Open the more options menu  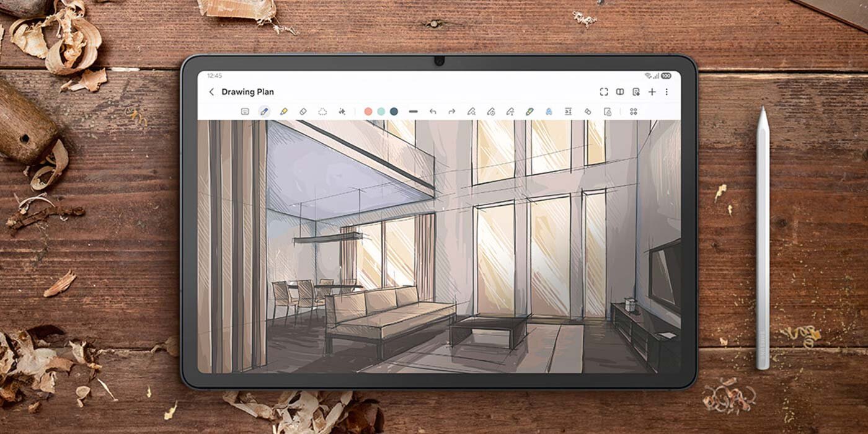(x=666, y=91)
